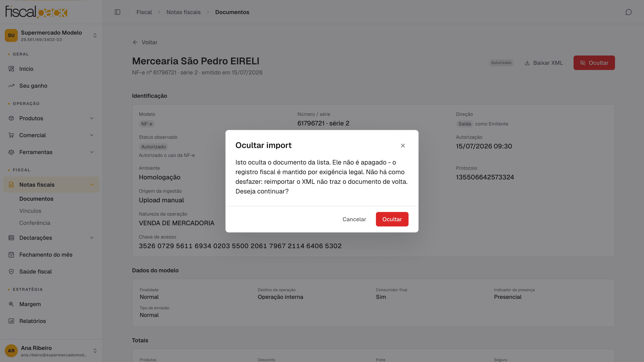Expand the Declarações menu chevron

pyautogui.click(x=92, y=238)
